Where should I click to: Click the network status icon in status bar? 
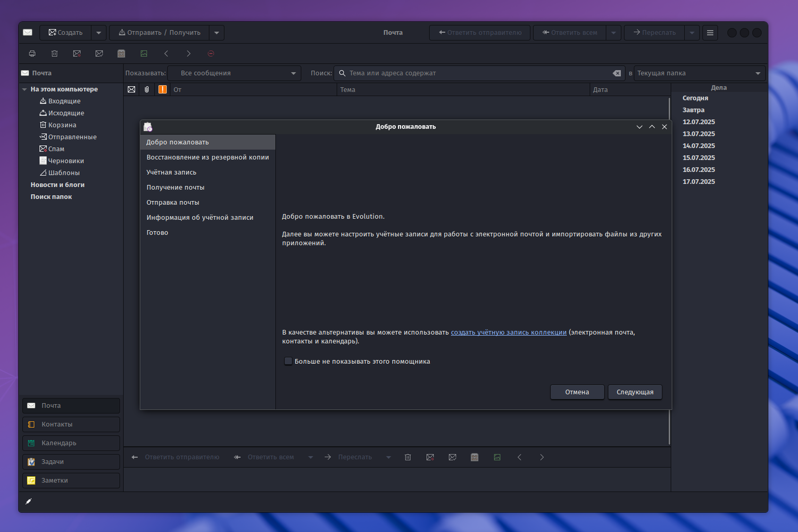[29, 501]
